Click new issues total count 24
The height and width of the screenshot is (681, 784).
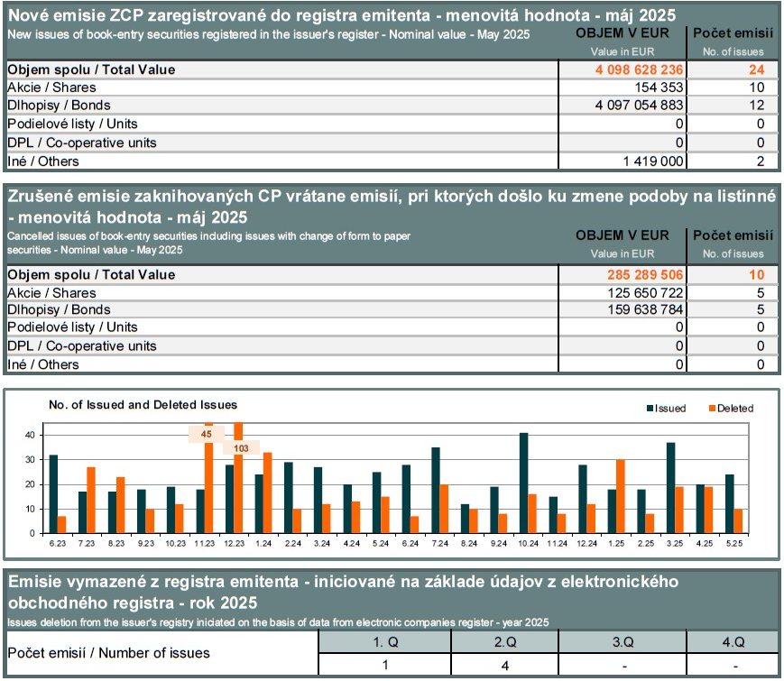click(756, 69)
